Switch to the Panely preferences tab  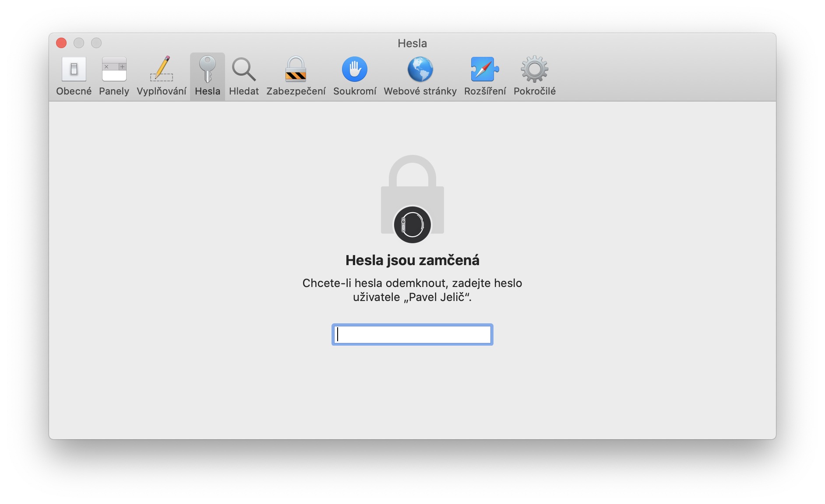point(114,76)
